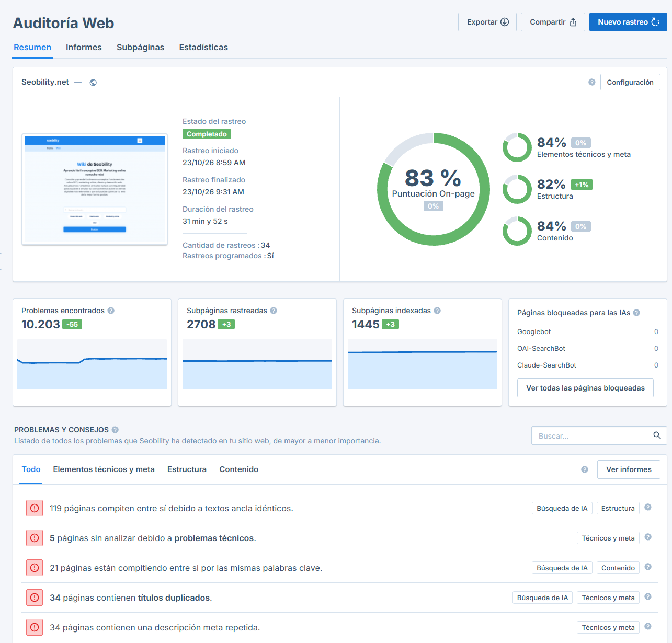Click the Problemas encontrados trend chart
The width and height of the screenshot is (672, 643).
92,364
